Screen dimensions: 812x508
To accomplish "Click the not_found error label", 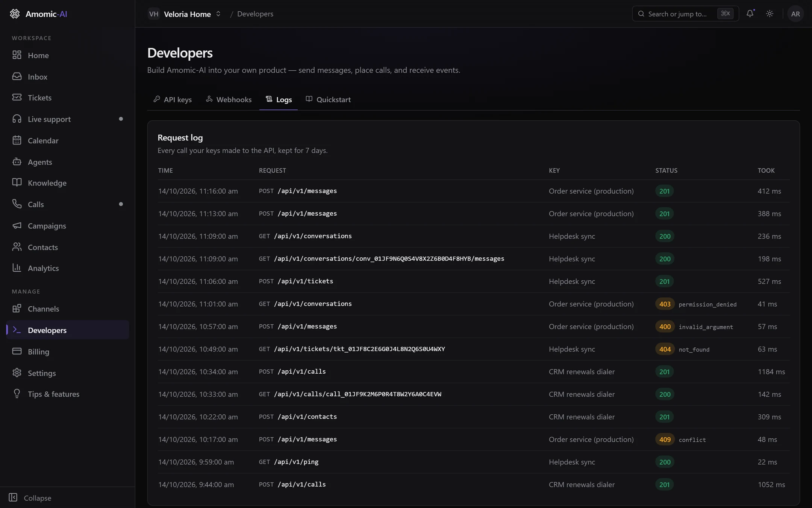I will click(694, 350).
